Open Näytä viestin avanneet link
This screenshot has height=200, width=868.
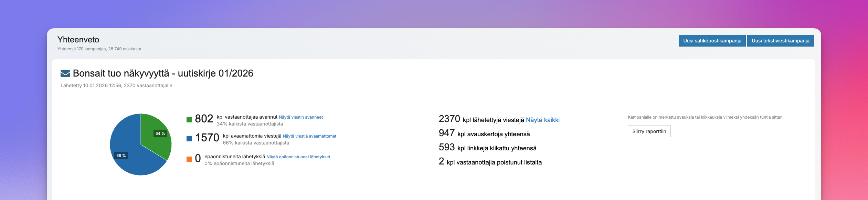300,117
